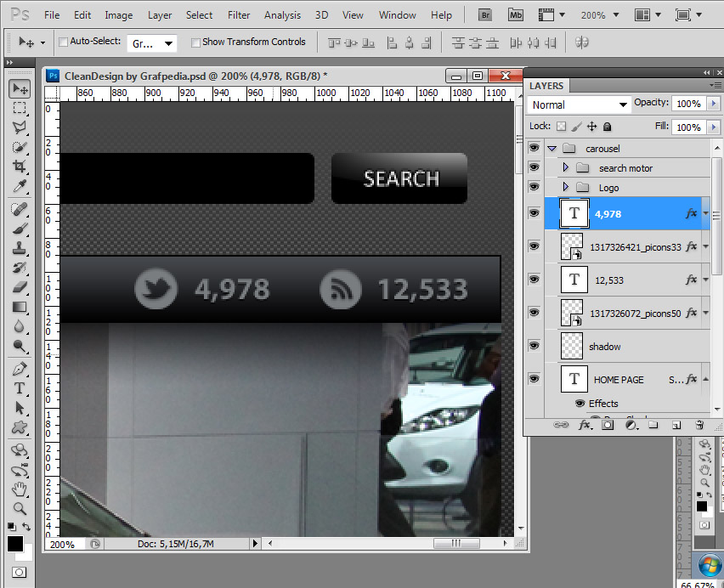Select the Polygonal Lasso tool
Viewport: 724px width, 588px height.
point(20,127)
